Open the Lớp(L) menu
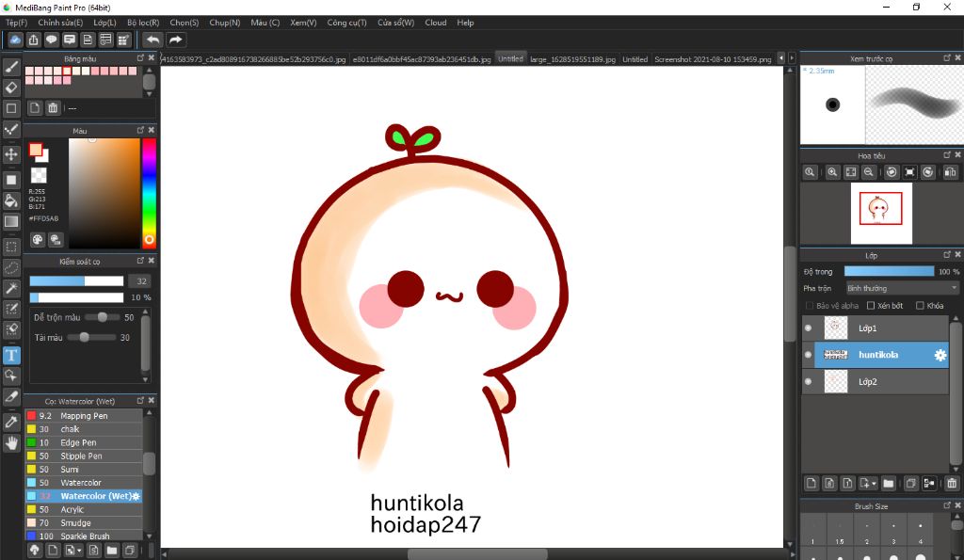Screen dimensions: 964x560 pos(104,23)
